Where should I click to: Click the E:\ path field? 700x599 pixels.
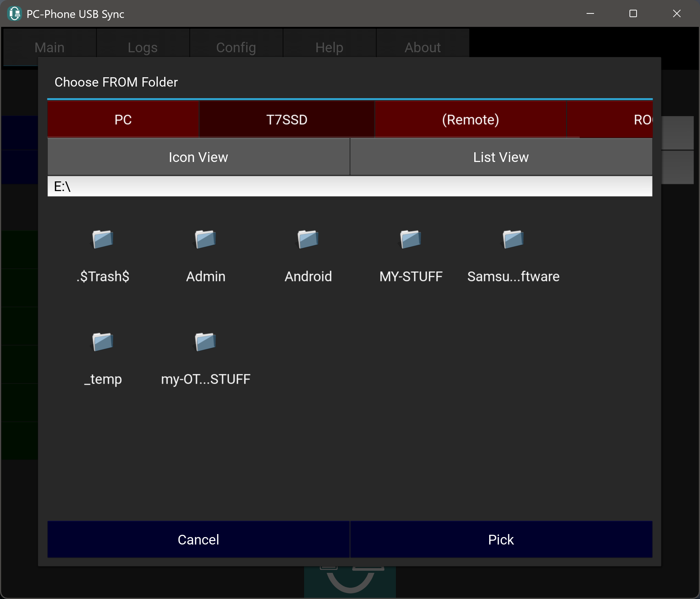point(350,186)
